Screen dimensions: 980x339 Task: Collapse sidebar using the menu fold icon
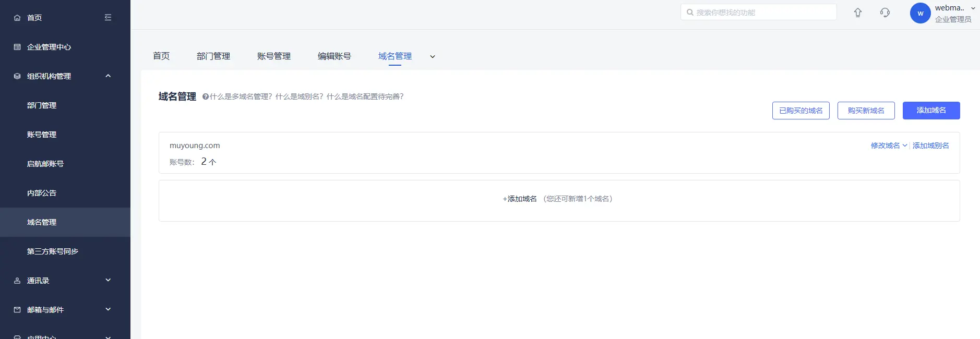(x=108, y=18)
